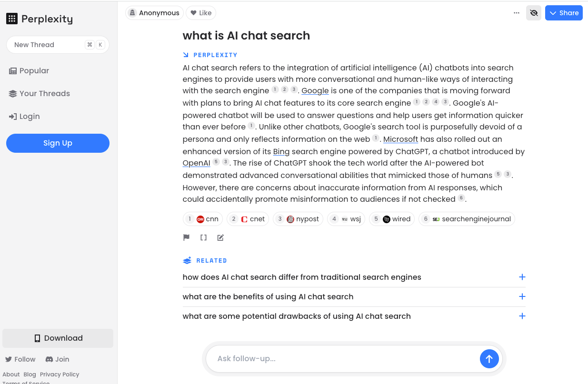The image size is (588, 384).
Task: Flag this answer with the flag icon
Action: coord(186,237)
